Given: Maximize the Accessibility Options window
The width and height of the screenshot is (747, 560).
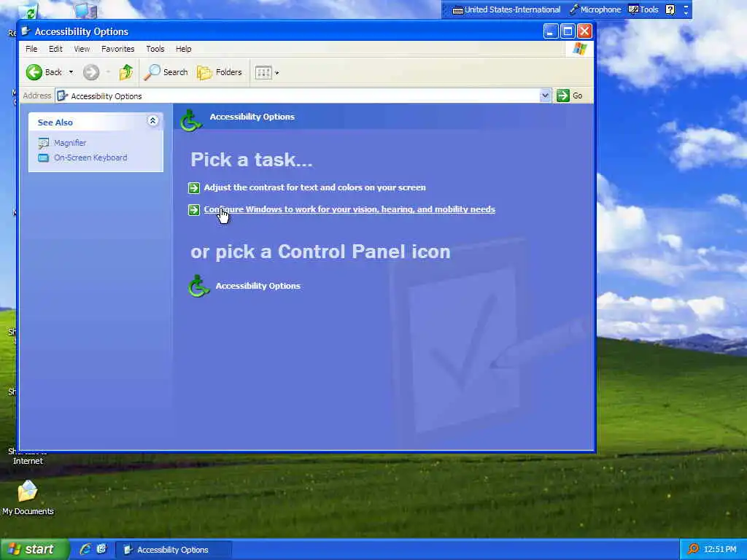Looking at the screenshot, I should [568, 31].
